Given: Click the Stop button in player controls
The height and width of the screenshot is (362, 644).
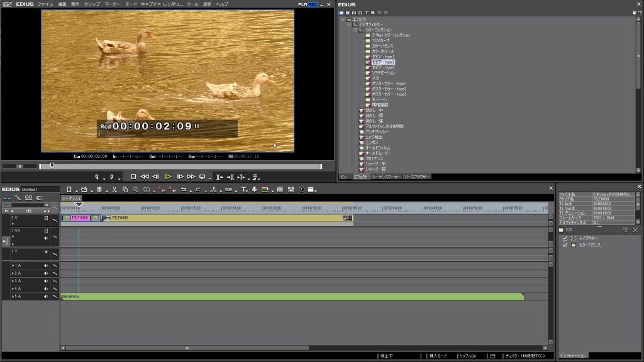Looking at the screenshot, I should [133, 177].
